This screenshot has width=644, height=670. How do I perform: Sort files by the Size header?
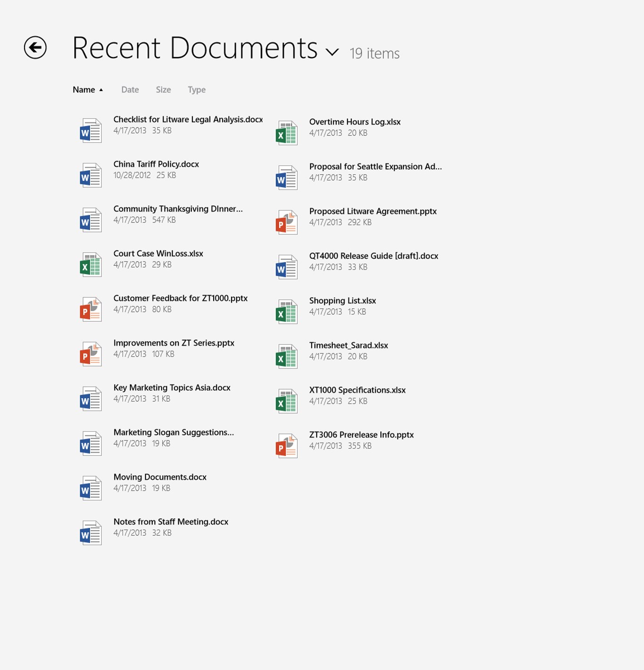tap(163, 89)
